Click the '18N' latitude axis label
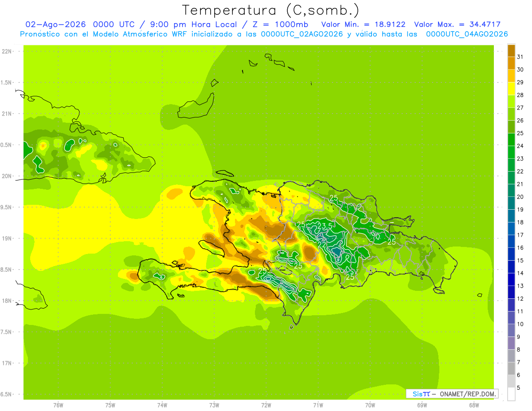This screenshot has height=411, width=532. point(7,301)
